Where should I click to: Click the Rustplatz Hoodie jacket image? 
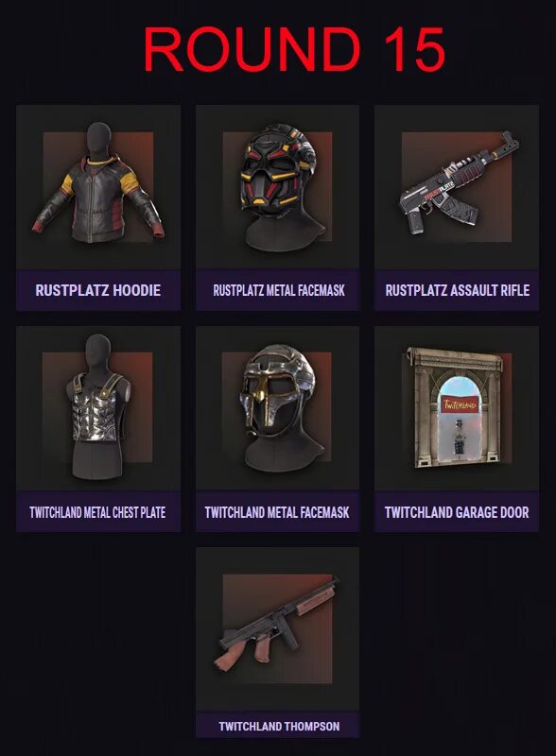coord(98,183)
